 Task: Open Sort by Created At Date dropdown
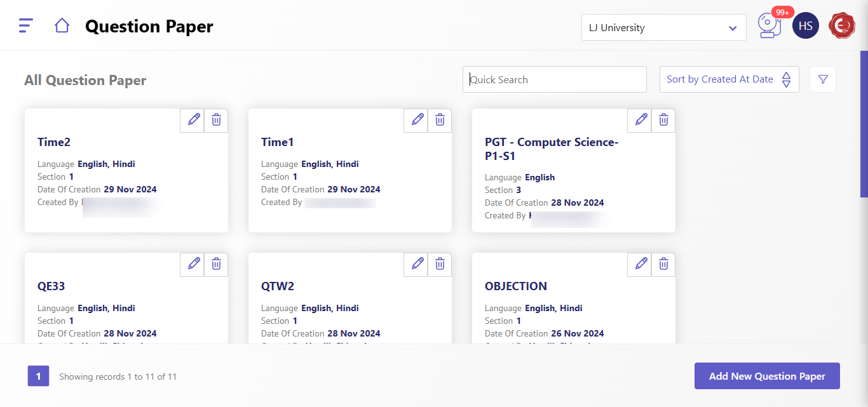[x=719, y=79]
